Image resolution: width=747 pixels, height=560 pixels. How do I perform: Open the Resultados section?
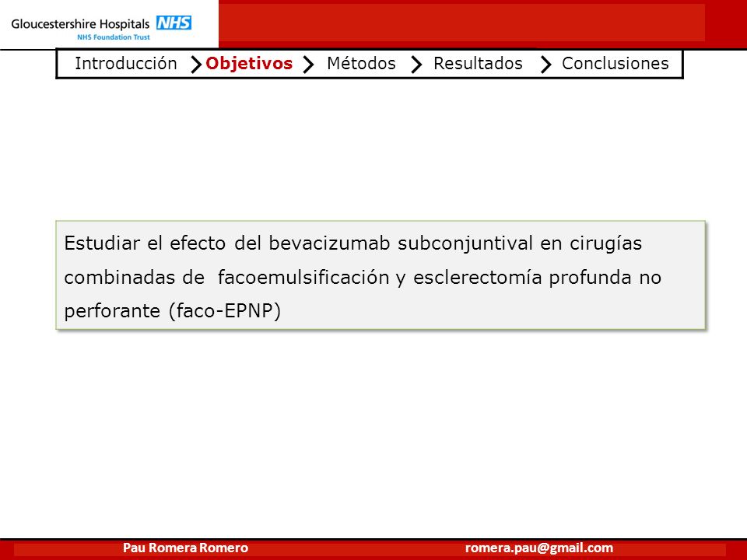(478, 63)
